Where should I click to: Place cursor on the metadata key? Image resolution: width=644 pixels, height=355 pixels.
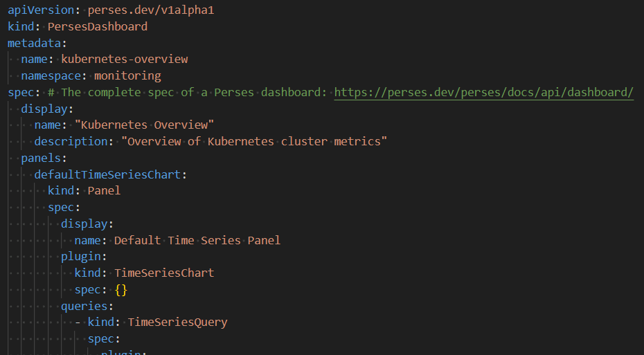point(34,43)
